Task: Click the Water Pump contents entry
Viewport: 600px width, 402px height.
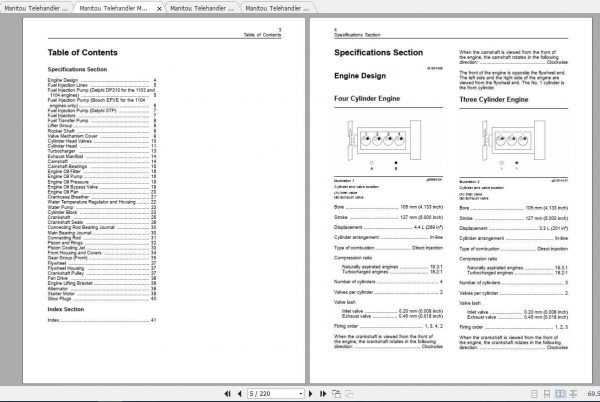Action: point(102,207)
